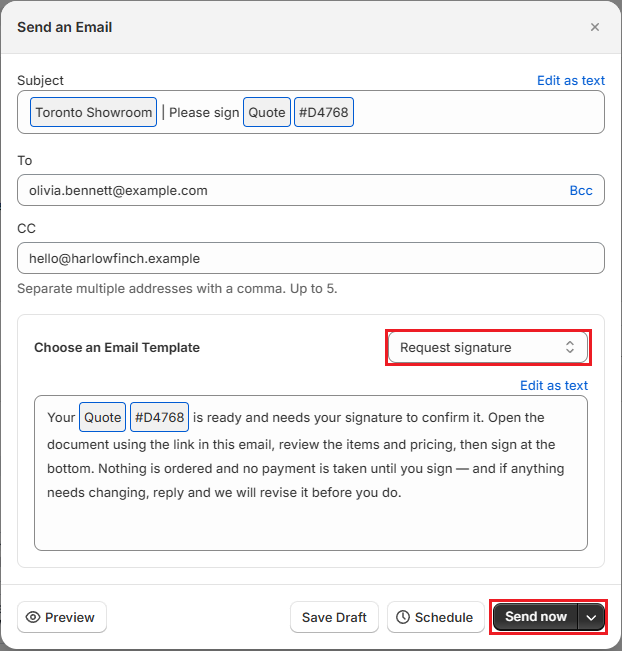Click Edit as text link for Subject
The width and height of the screenshot is (622, 651).
click(571, 80)
